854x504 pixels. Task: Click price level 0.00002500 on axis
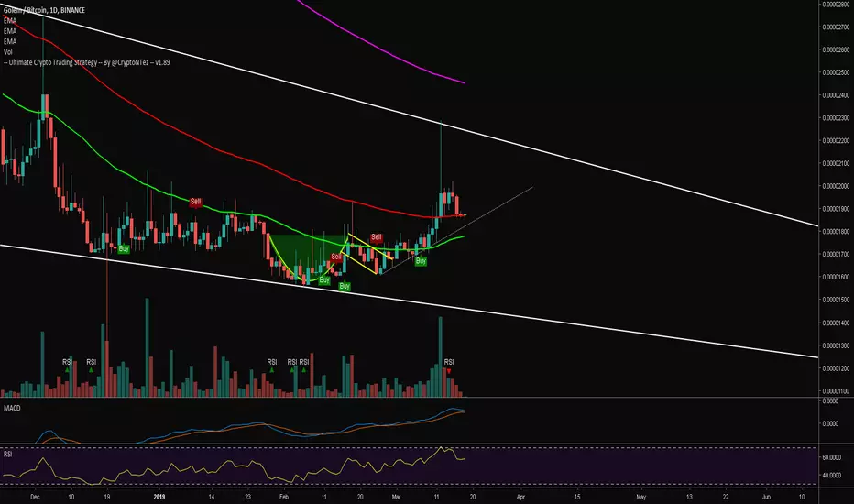(836, 71)
